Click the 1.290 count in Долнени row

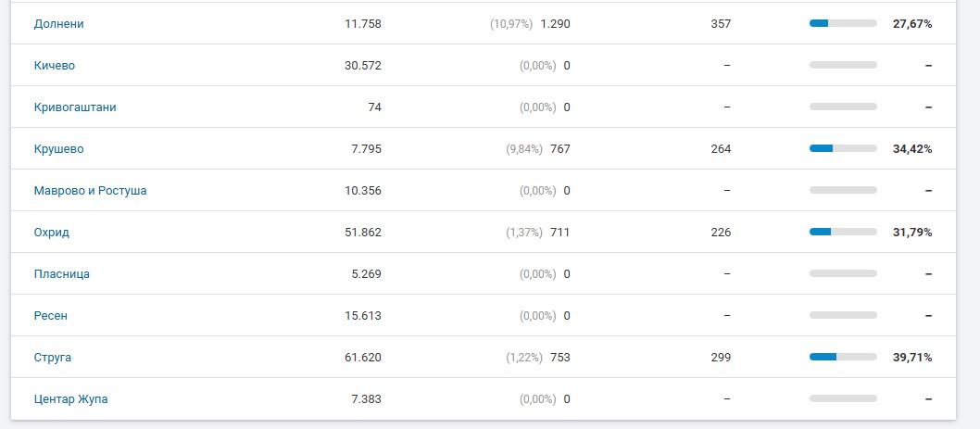pyautogui.click(x=555, y=24)
